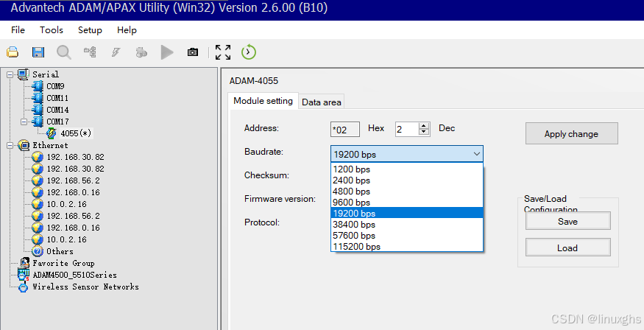This screenshot has width=644, height=330.
Task: Click the Apply change button
Action: click(x=571, y=133)
